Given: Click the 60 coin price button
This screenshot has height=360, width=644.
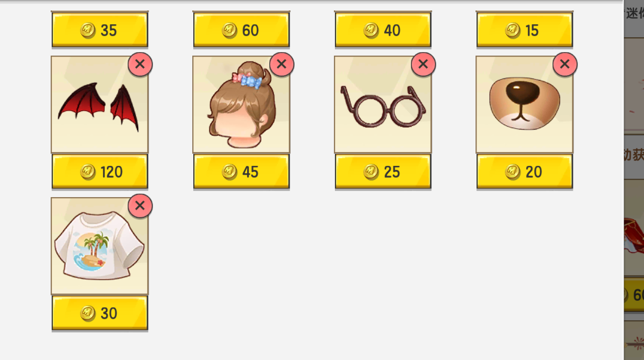Looking at the screenshot, I should pyautogui.click(x=241, y=30).
